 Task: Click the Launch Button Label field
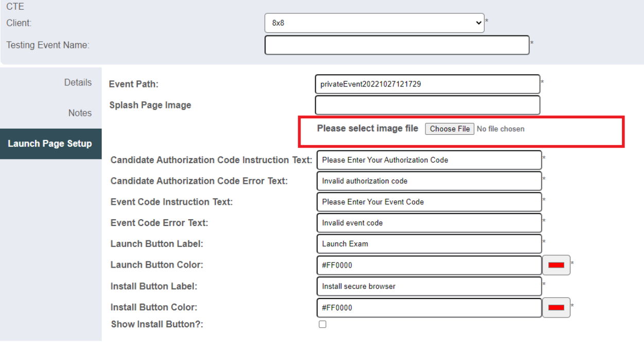(428, 244)
